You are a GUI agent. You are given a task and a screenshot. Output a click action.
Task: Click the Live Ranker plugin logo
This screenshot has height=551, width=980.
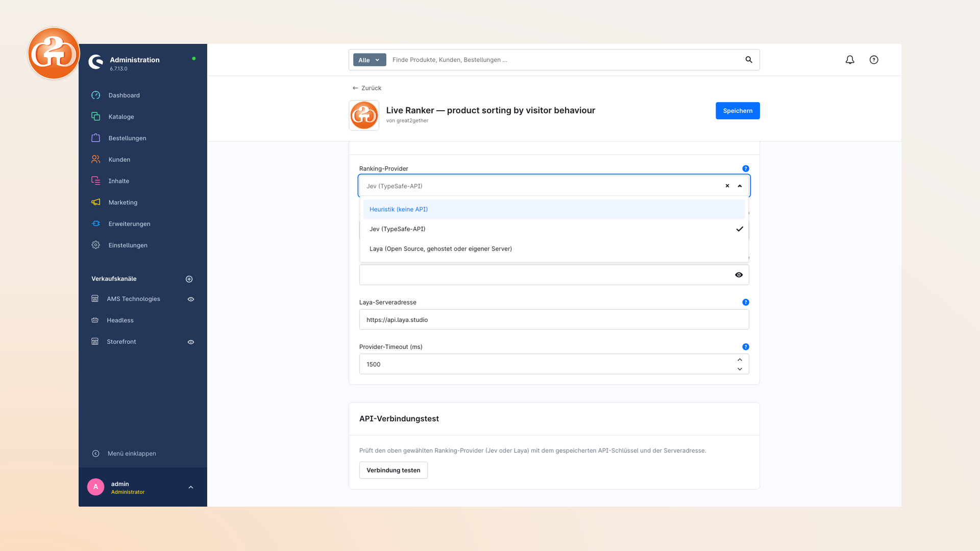(364, 115)
